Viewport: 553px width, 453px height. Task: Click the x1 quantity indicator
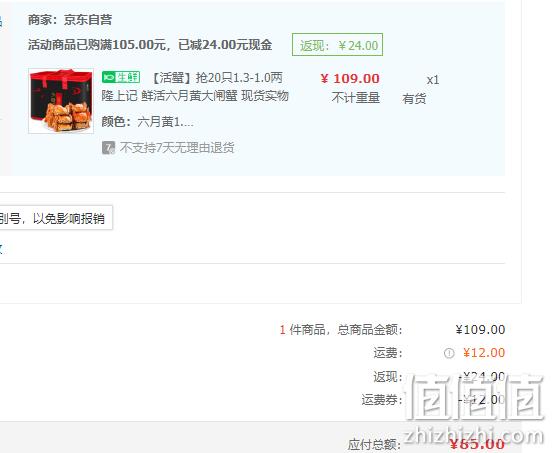point(433,80)
